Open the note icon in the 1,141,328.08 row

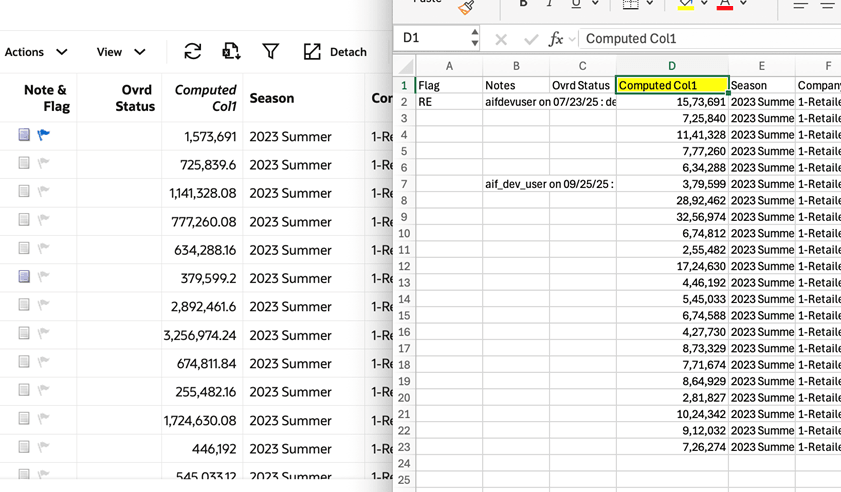pos(24,191)
